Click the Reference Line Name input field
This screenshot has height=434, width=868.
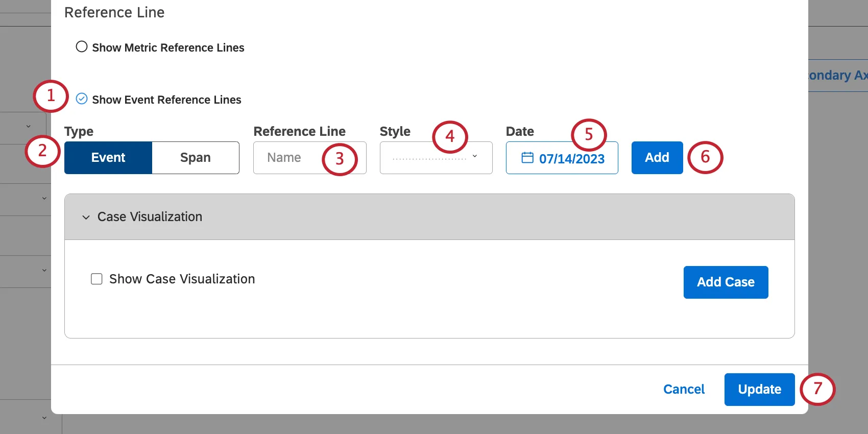pyautogui.click(x=291, y=158)
